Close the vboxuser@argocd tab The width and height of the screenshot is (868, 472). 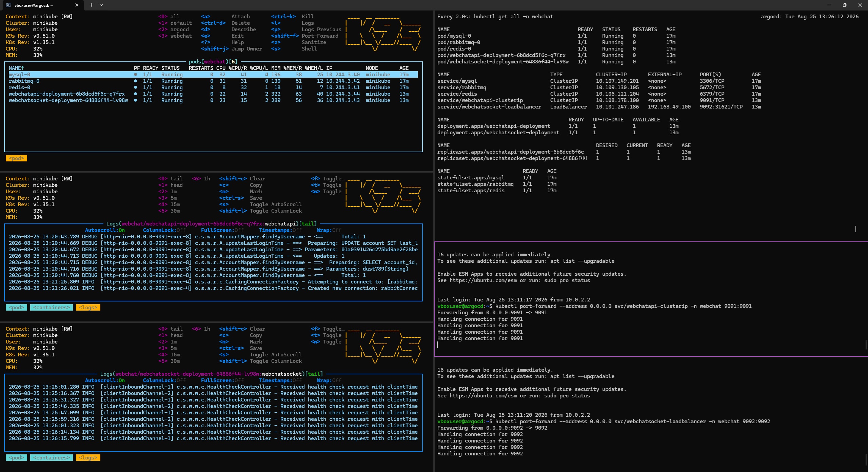77,5
